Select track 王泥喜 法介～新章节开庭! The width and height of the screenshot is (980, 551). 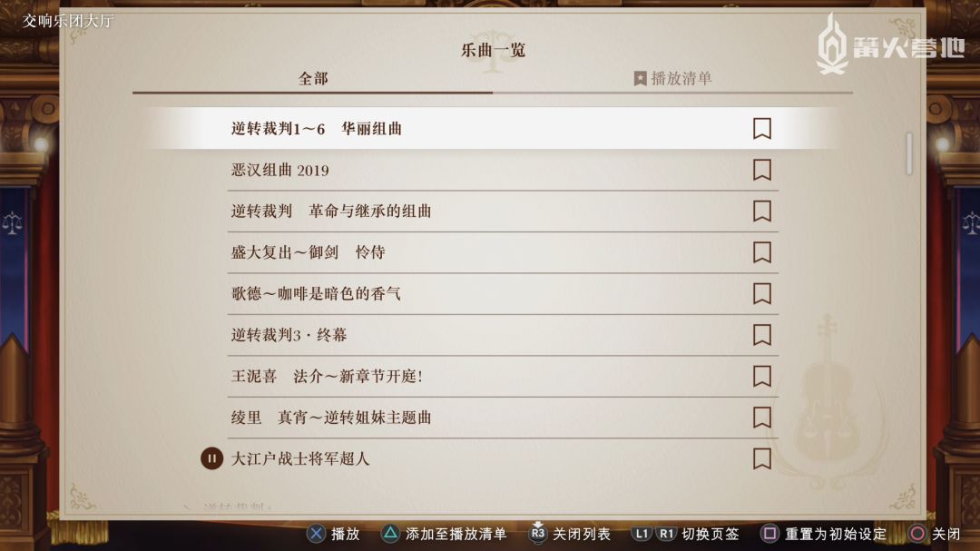pos(327,376)
